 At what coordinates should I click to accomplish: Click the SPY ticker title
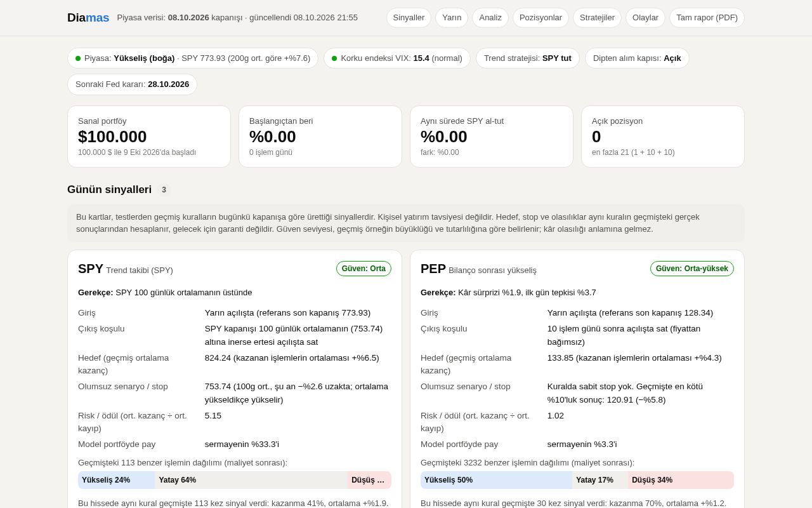tap(91, 269)
